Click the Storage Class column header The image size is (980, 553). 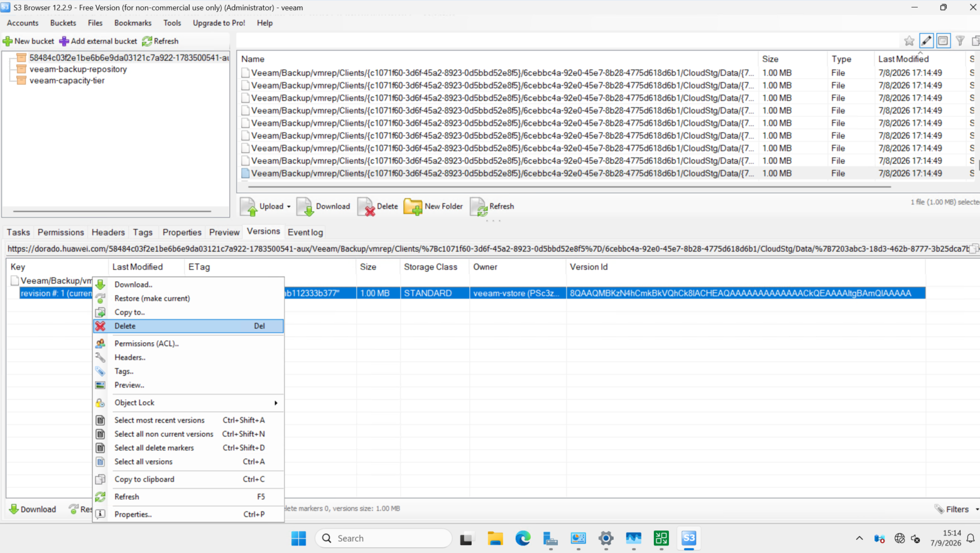tap(434, 267)
